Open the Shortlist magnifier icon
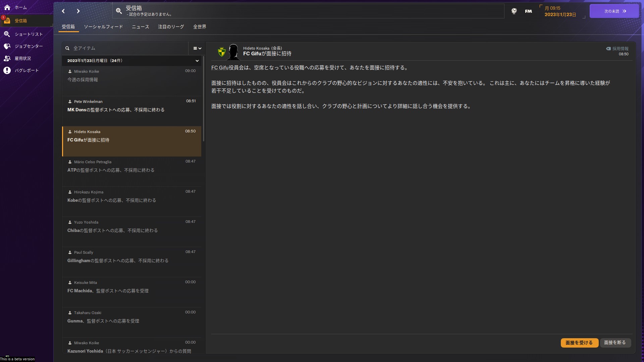 click(x=7, y=34)
